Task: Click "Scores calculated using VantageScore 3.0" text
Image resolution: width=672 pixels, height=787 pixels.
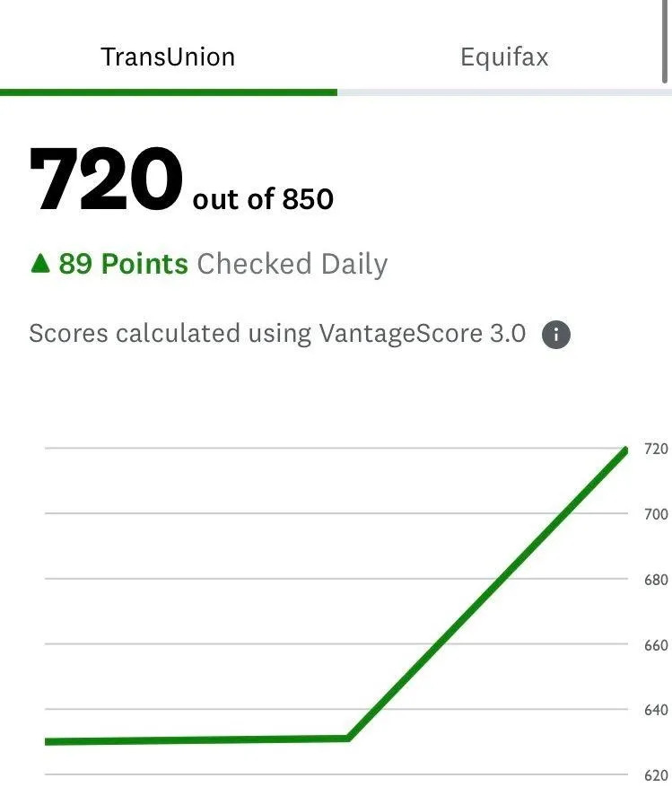Action: tap(277, 333)
